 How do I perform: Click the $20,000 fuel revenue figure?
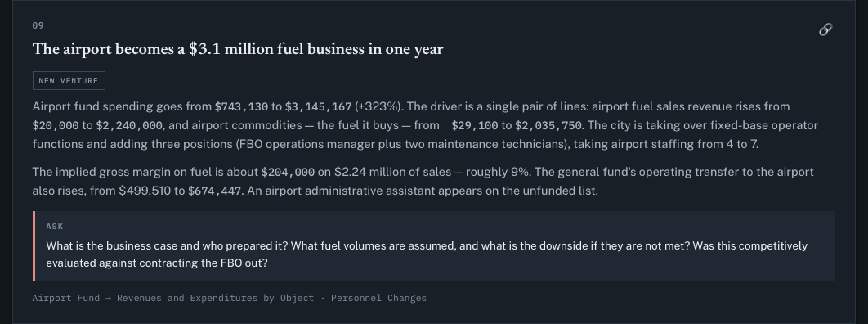tap(56, 125)
